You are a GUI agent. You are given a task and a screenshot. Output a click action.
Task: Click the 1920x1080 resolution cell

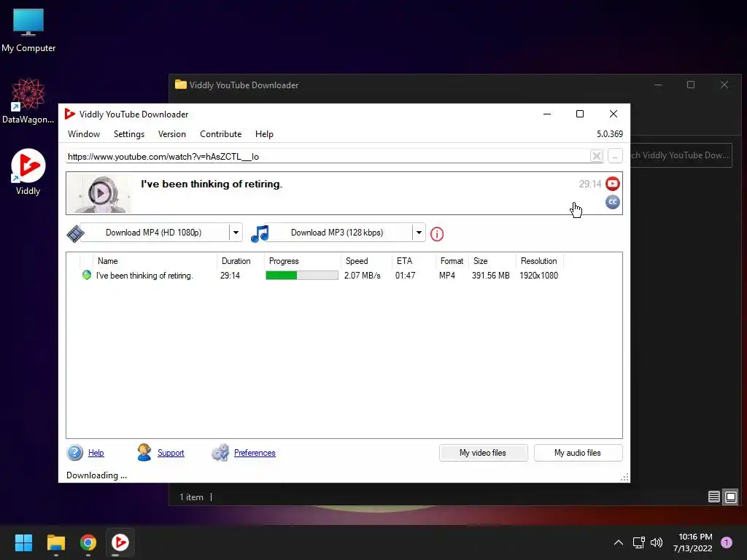coord(539,275)
